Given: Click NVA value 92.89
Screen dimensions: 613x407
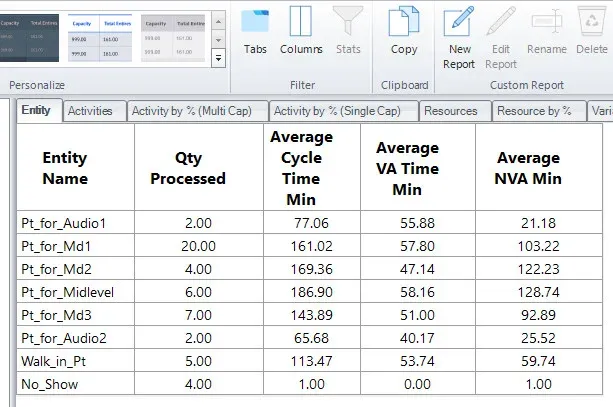Looking at the screenshot, I should pos(539,315).
